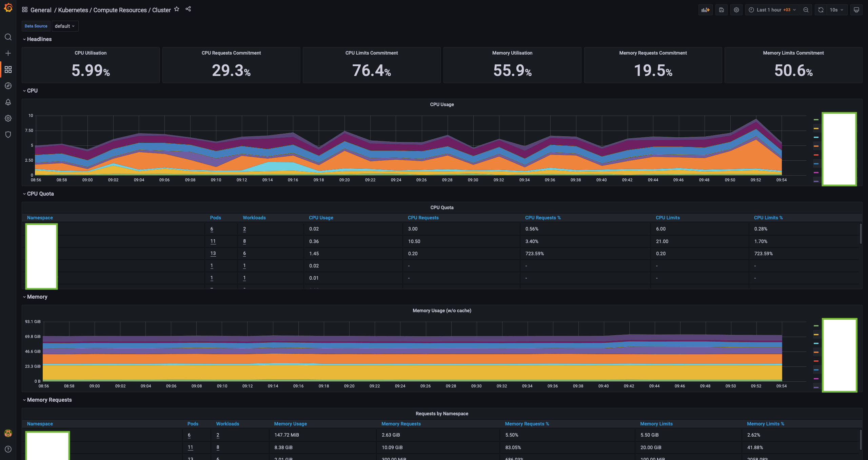Open the Help question mark icon
Viewport: 868px width, 460px height.
(8, 449)
